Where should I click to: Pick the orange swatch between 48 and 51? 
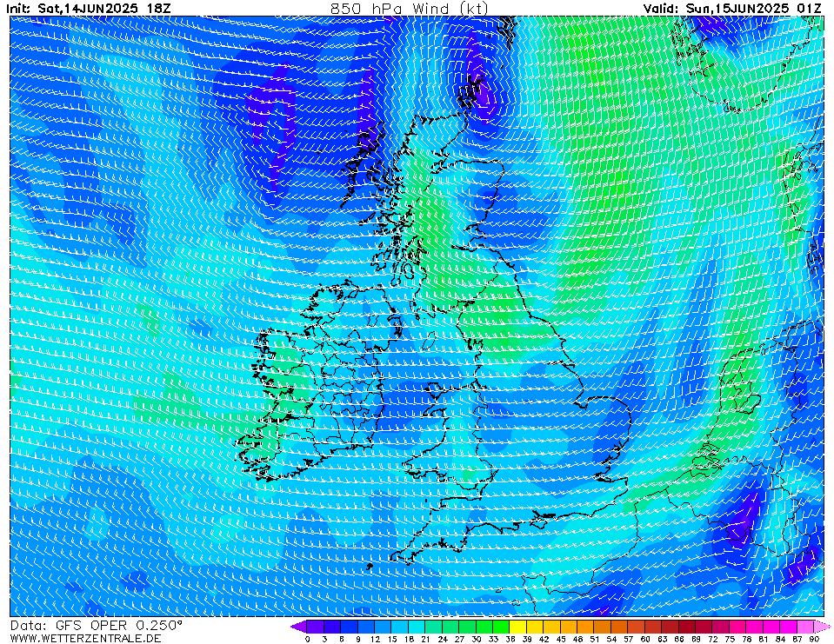coord(586,627)
